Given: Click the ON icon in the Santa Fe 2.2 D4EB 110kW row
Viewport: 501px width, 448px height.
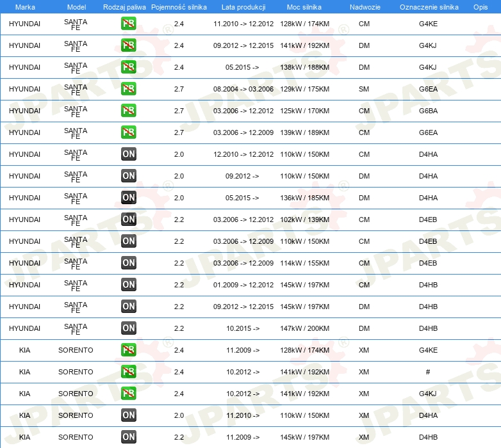Looking at the screenshot, I should coord(128,241).
